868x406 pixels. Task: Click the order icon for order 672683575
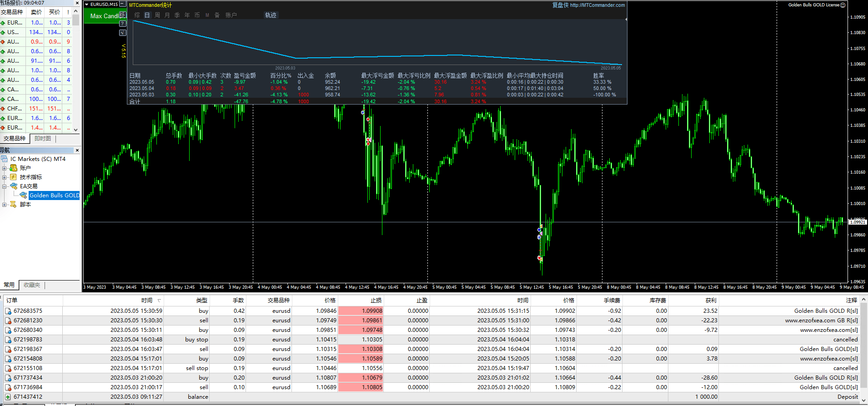point(8,311)
